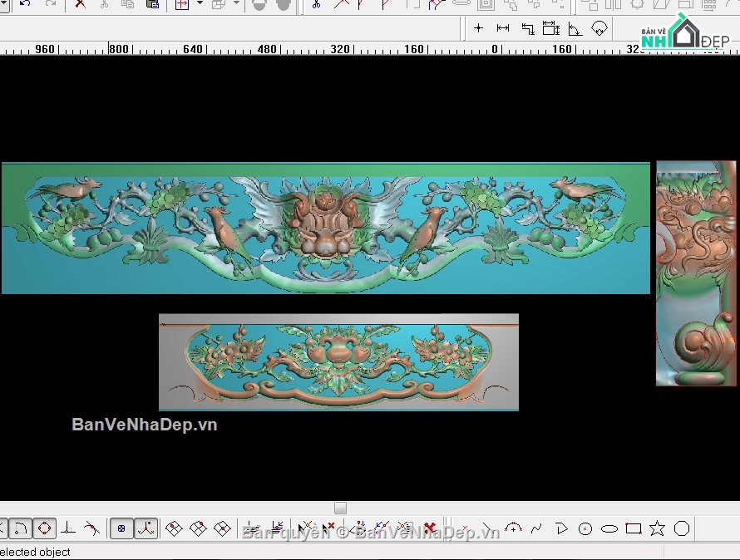Click the horizontal dimension tool icon
Image resolution: width=740 pixels, height=560 pixels.
[x=503, y=28]
